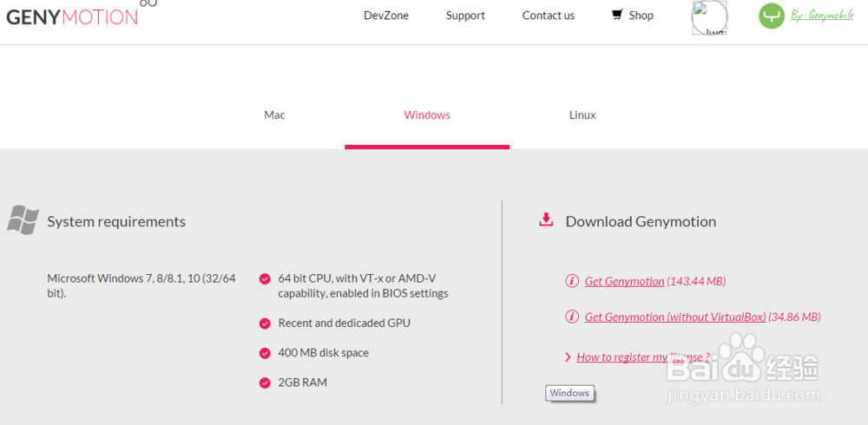868x425 pixels.
Task: Click the checkmark beside 64 bit CPU
Action: pyautogui.click(x=265, y=278)
